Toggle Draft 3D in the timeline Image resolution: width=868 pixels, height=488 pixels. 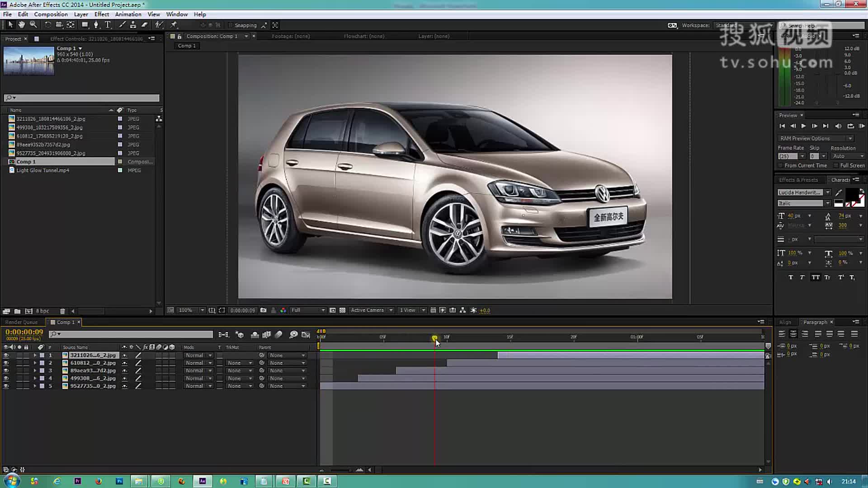point(240,335)
